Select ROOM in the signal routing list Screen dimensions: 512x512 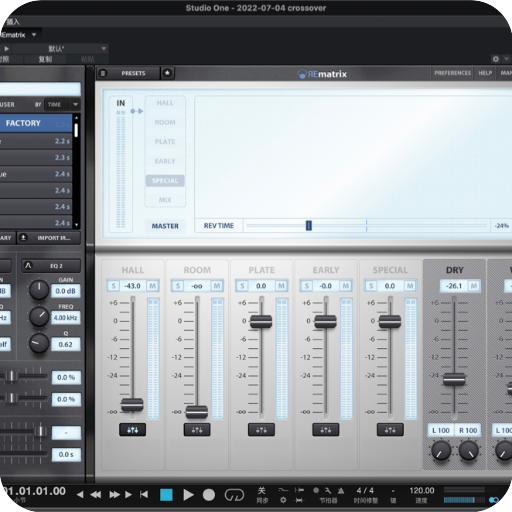point(165,122)
